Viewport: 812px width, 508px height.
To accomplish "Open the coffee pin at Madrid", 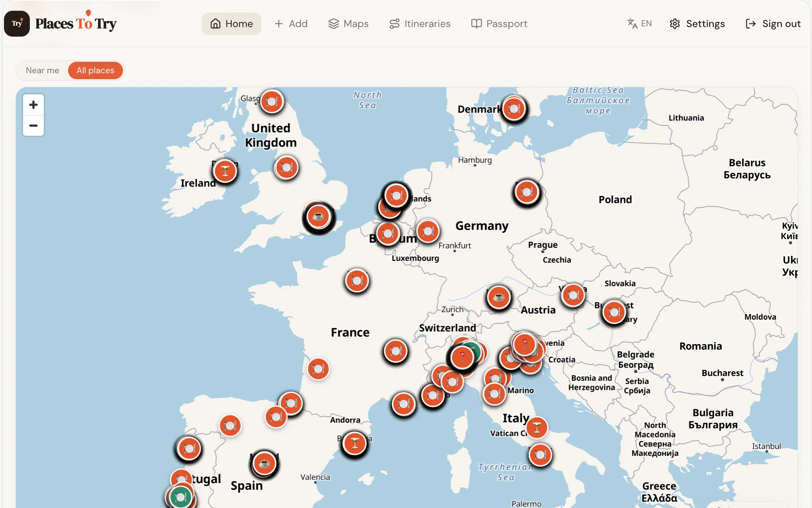I will tap(264, 463).
